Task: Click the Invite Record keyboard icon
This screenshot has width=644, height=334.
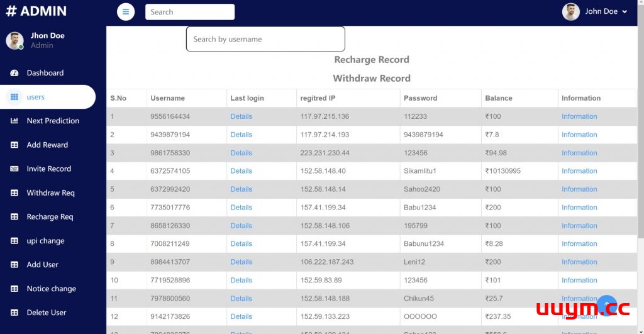Action: [14, 169]
